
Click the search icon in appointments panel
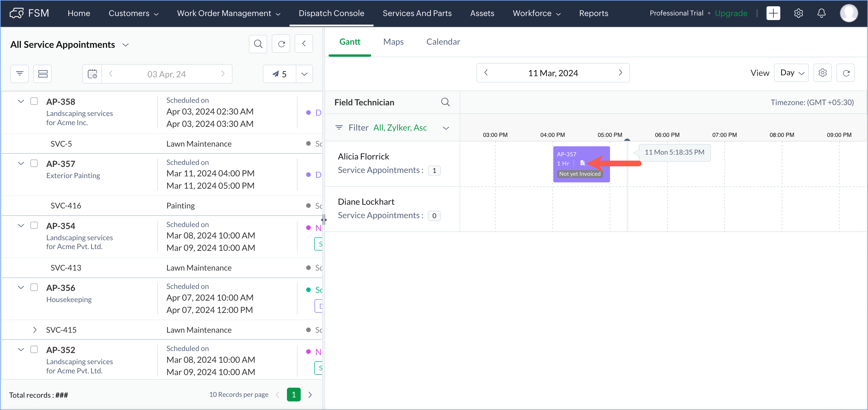(x=258, y=44)
